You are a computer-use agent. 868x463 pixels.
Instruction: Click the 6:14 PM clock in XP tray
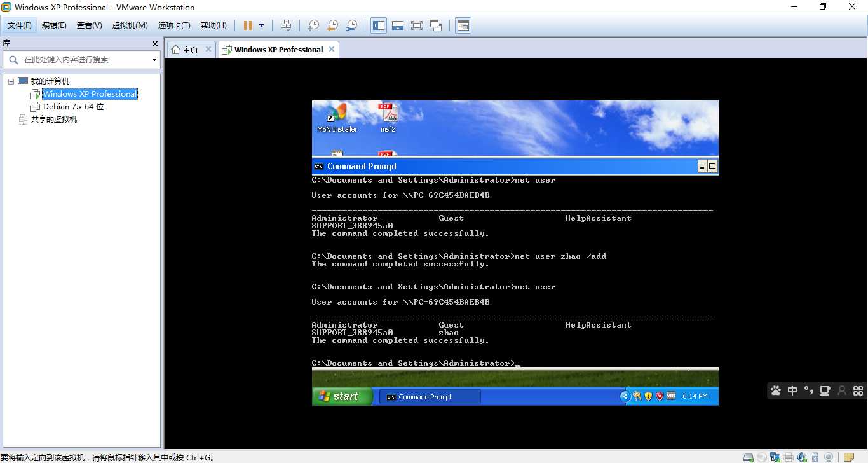pyautogui.click(x=695, y=396)
